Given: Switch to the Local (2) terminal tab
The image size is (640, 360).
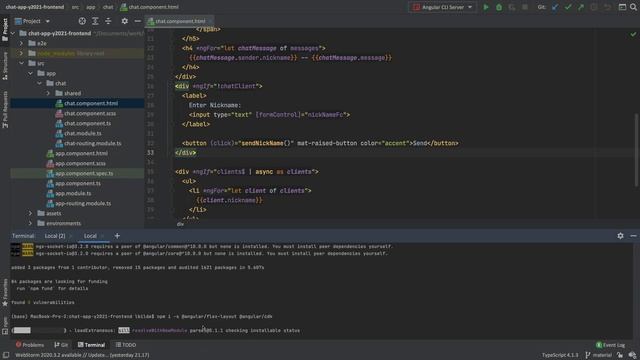Looking at the screenshot, I should tap(55, 236).
